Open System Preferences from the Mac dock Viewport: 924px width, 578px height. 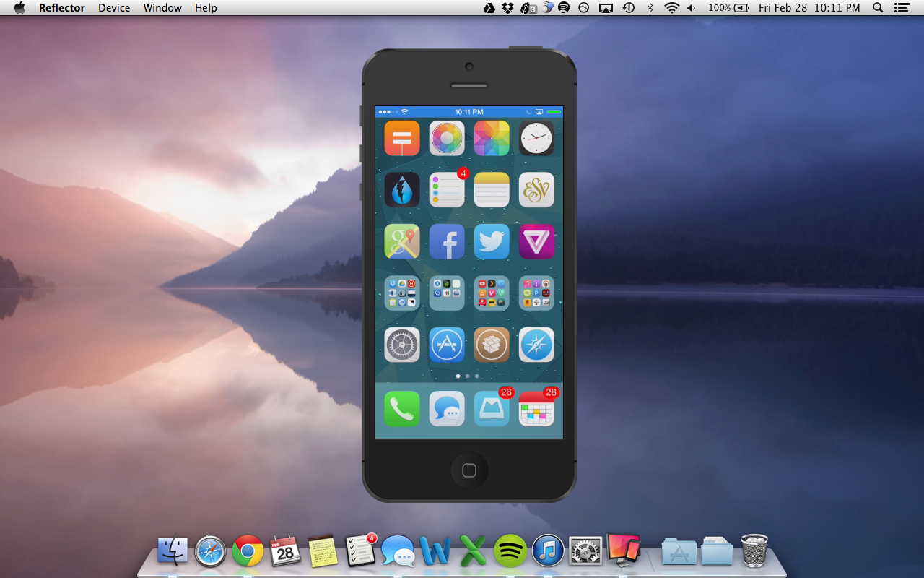pyautogui.click(x=585, y=551)
